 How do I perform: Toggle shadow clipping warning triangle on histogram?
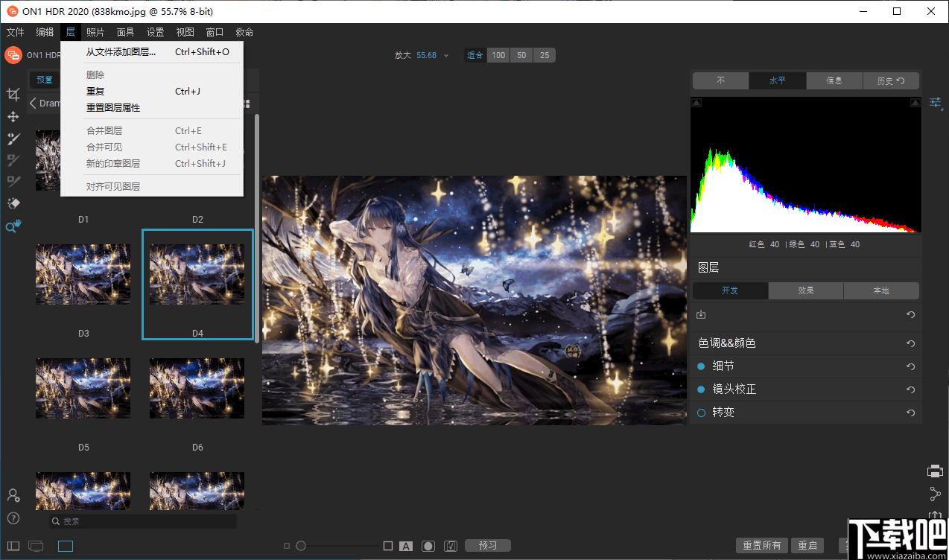696,103
